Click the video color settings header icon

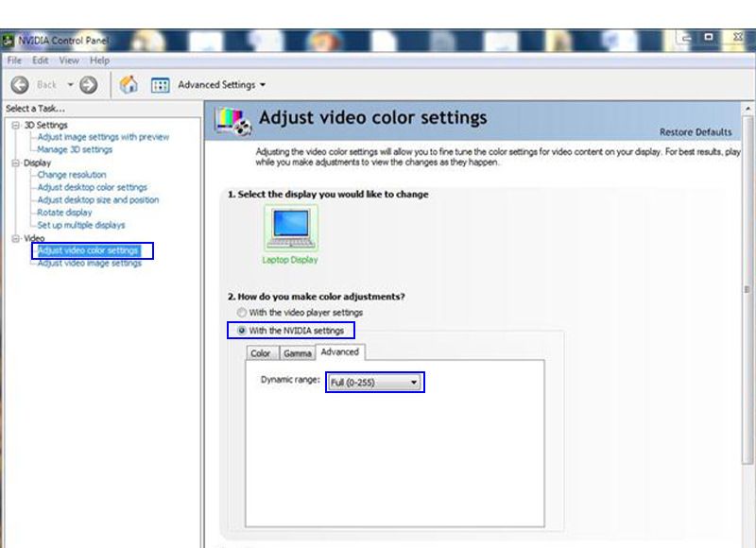pos(234,121)
